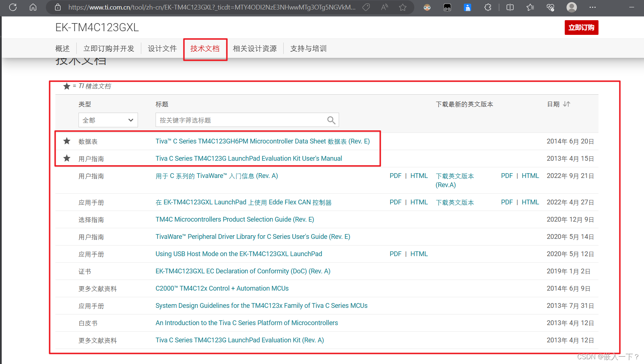Open LaunchPad Evaluation Kit User's Manual link

[249, 159]
